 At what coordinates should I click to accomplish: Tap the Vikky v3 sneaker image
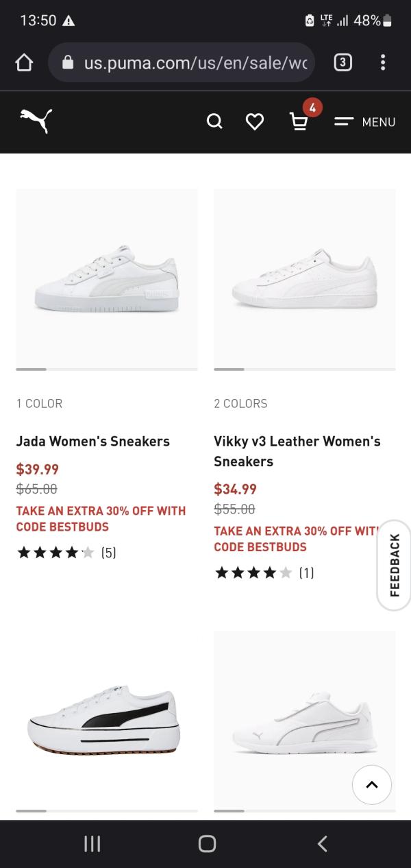[304, 279]
